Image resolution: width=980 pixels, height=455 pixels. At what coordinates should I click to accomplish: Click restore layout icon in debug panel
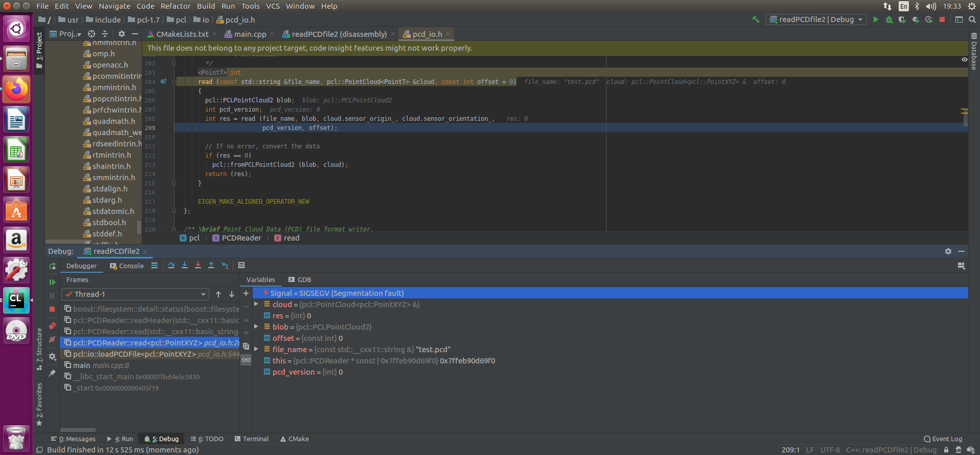point(961,266)
